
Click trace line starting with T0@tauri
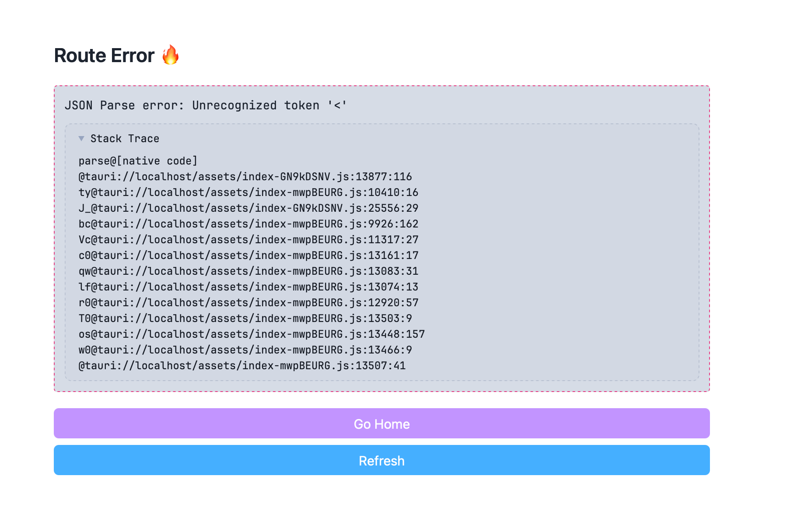245,318
